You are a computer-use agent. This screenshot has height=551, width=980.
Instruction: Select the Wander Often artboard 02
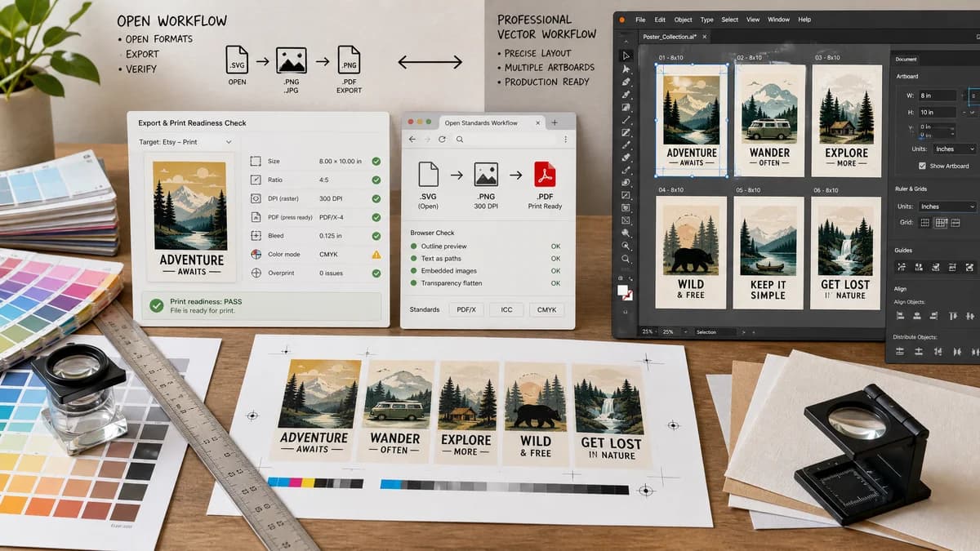(x=769, y=120)
